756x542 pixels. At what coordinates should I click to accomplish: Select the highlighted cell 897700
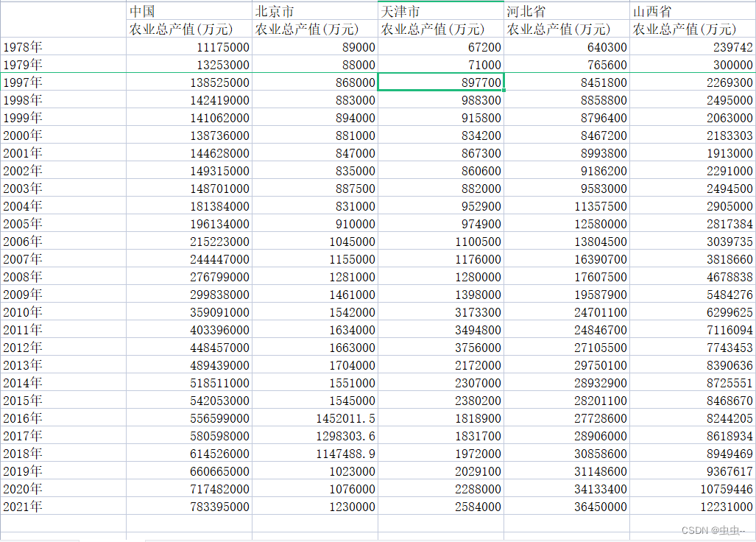click(441, 82)
